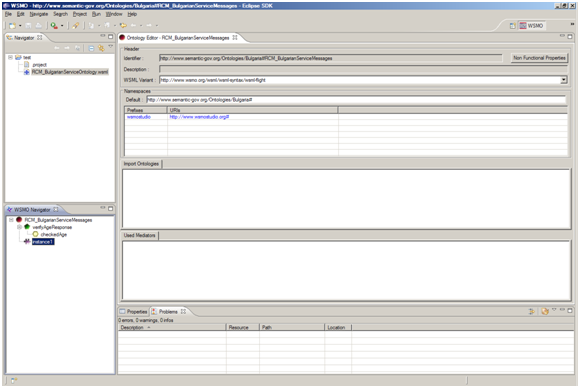Toggle Link with Editor in Navigator

(101, 48)
